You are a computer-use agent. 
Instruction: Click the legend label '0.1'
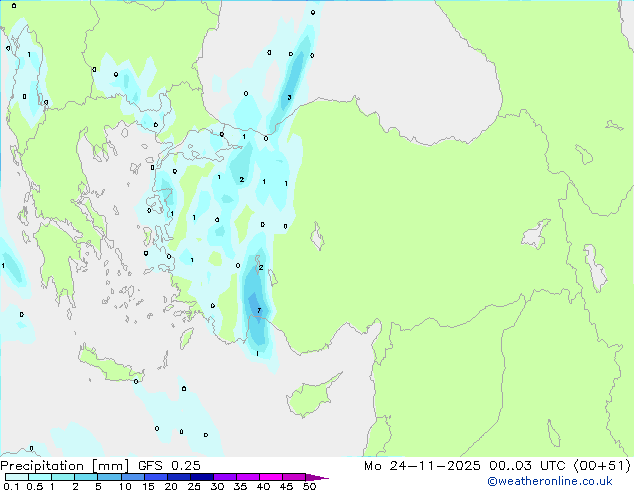tap(11, 486)
